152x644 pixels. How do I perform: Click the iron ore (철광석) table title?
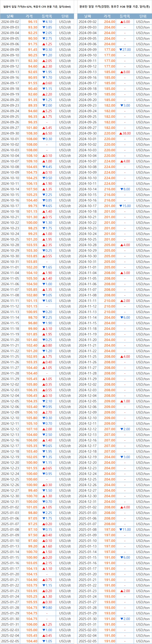click(37, 7)
